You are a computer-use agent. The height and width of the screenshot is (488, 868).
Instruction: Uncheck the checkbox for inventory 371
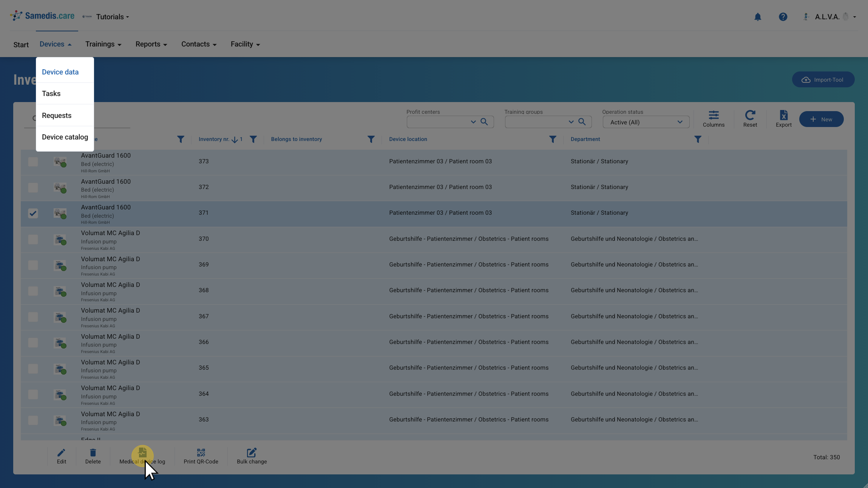33,214
